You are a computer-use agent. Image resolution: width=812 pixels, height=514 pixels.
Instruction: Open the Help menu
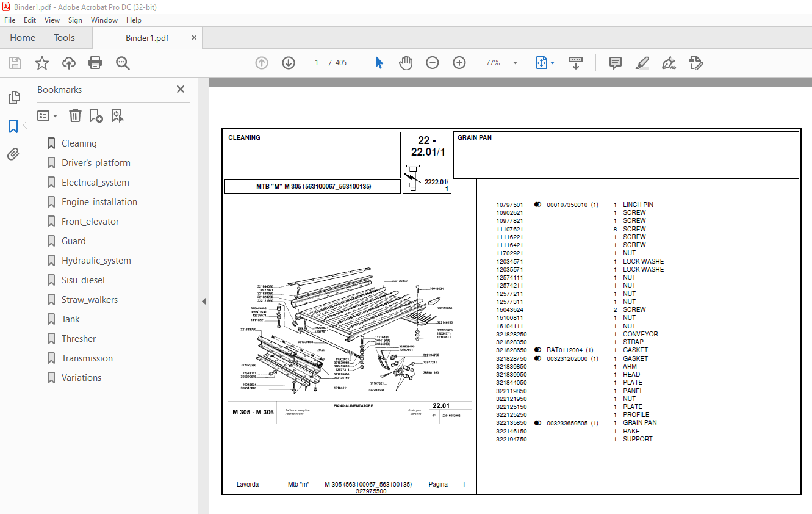[134, 20]
